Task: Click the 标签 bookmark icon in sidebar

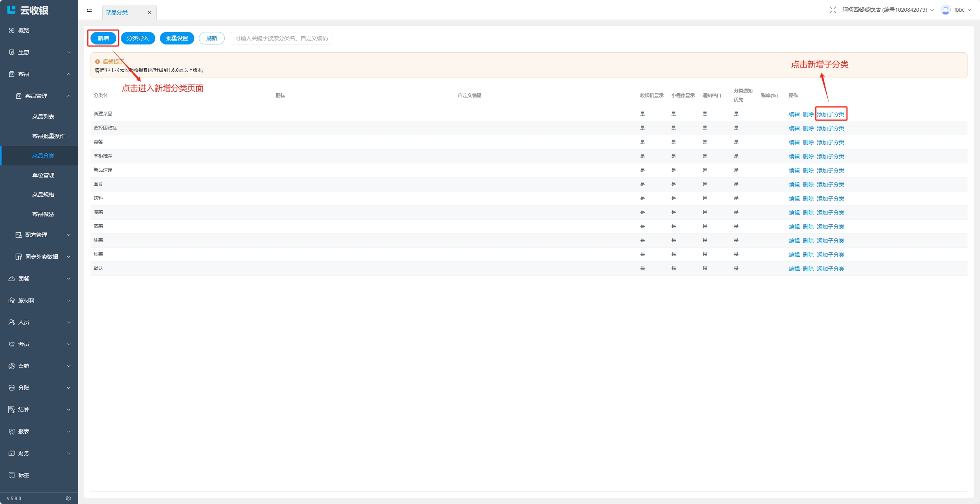Action: pyautogui.click(x=12, y=475)
